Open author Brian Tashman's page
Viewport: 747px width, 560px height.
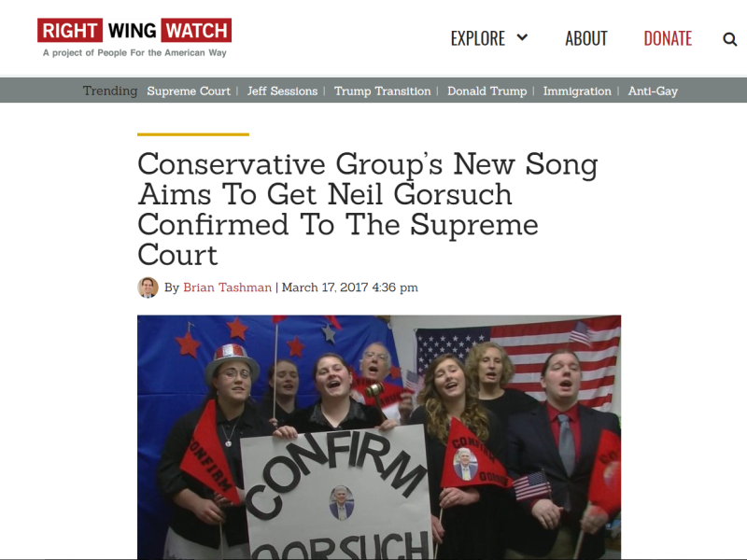[x=227, y=287]
